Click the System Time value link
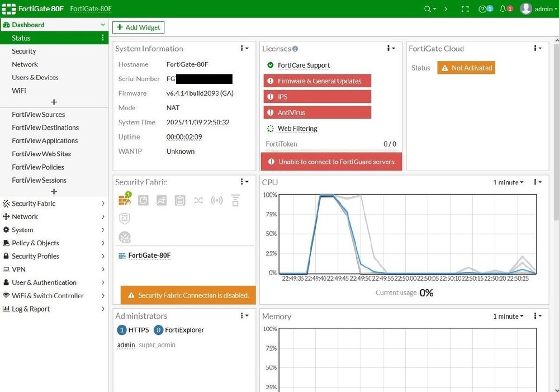This screenshot has width=559, height=392. click(198, 122)
